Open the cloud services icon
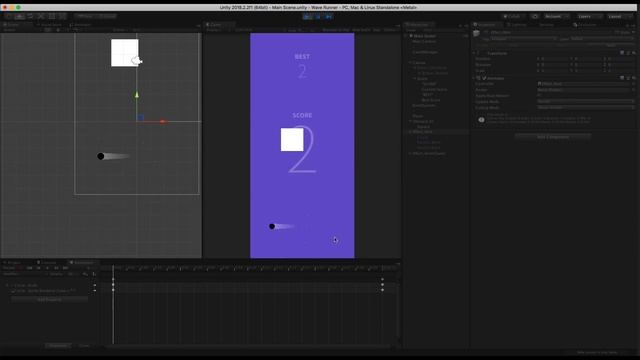 535,16
